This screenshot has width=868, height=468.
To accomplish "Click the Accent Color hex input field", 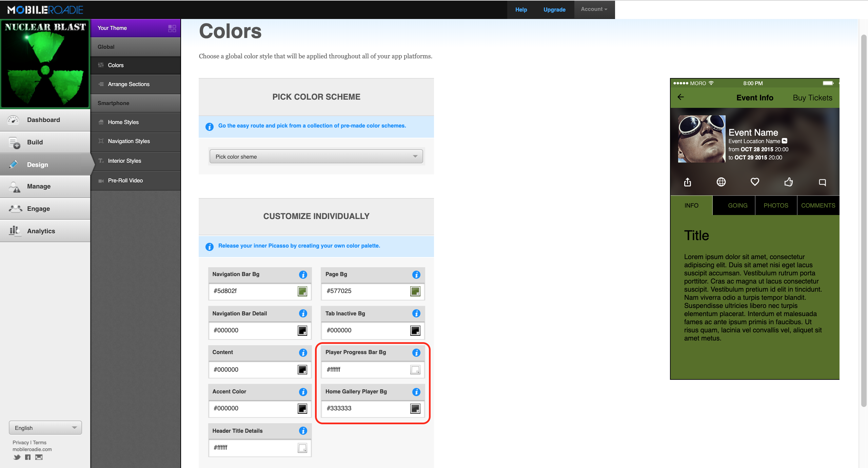I will click(x=253, y=408).
